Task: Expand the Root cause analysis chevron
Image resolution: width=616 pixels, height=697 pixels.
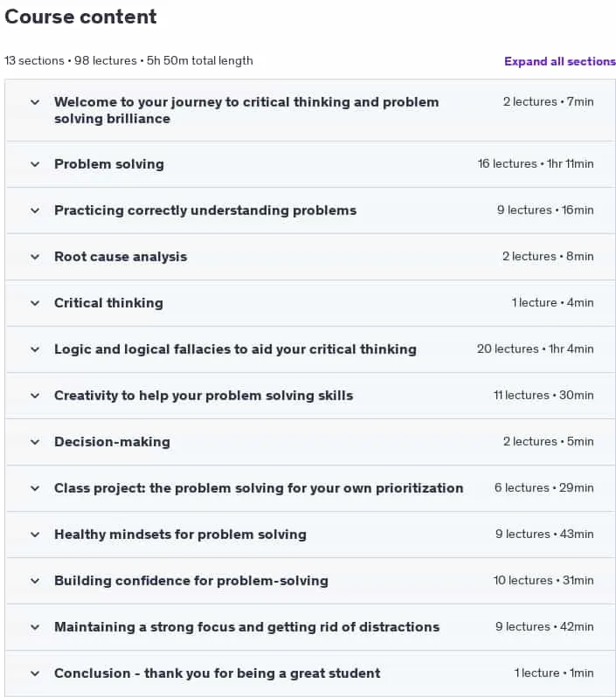Action: click(x=35, y=257)
